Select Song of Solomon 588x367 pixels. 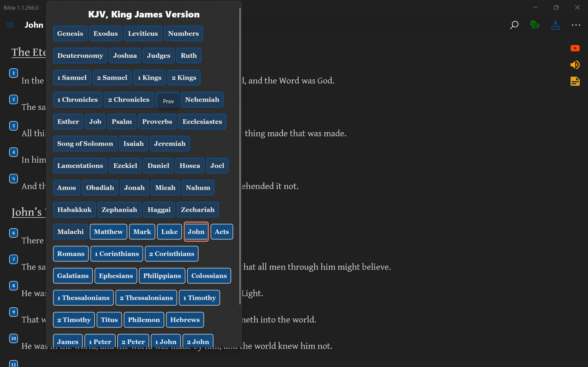[x=85, y=143]
